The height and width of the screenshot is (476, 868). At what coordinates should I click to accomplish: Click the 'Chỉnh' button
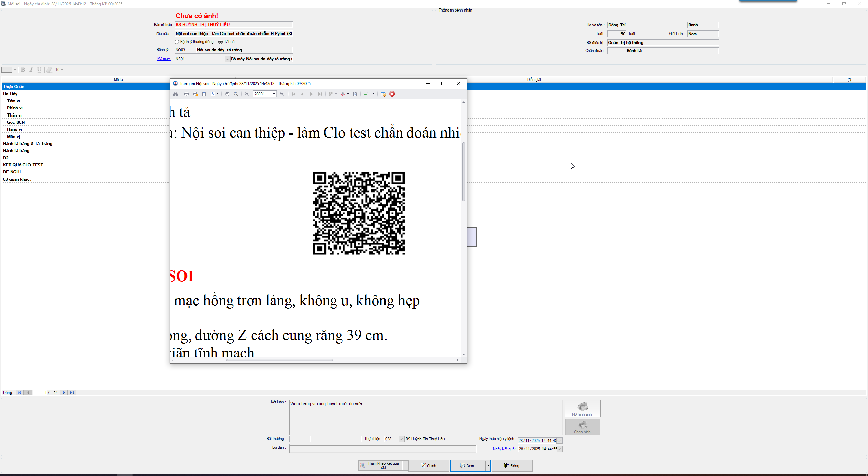[429, 466]
